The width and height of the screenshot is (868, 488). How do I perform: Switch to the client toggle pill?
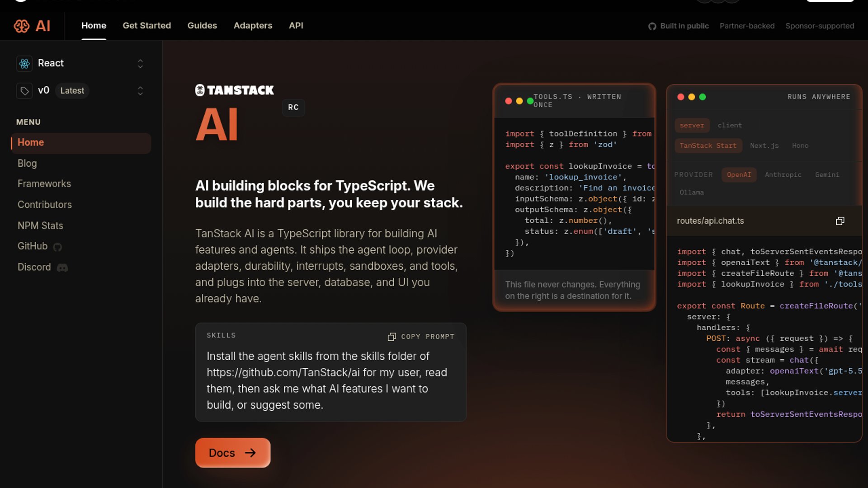tap(730, 125)
